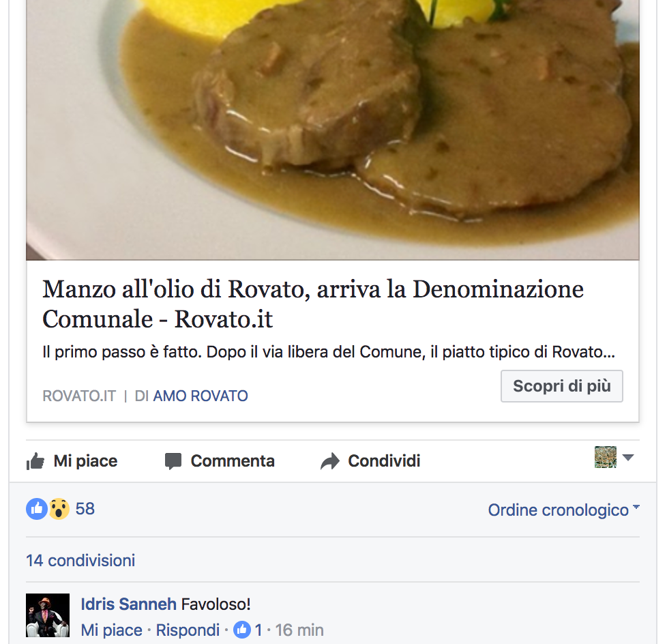Open the Idris Sanneh name link

click(128, 604)
